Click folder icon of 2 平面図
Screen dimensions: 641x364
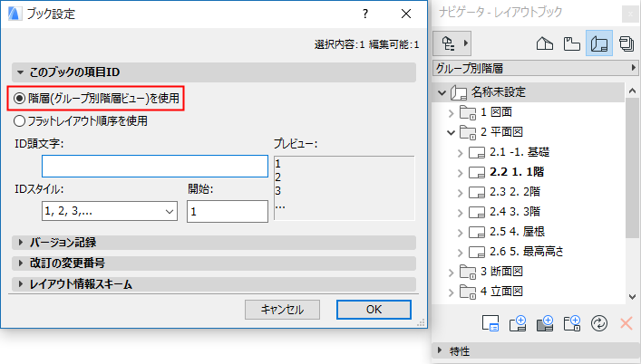click(x=468, y=132)
